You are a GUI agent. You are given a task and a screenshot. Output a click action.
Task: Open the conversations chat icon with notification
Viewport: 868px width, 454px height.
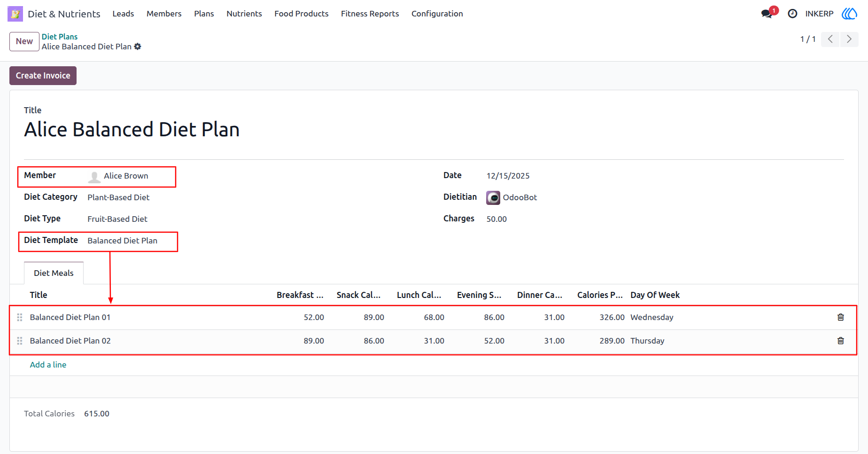(768, 13)
